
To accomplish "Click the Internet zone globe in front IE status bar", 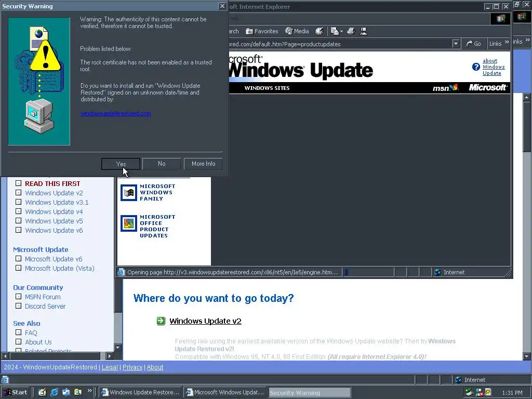I will [x=437, y=272].
